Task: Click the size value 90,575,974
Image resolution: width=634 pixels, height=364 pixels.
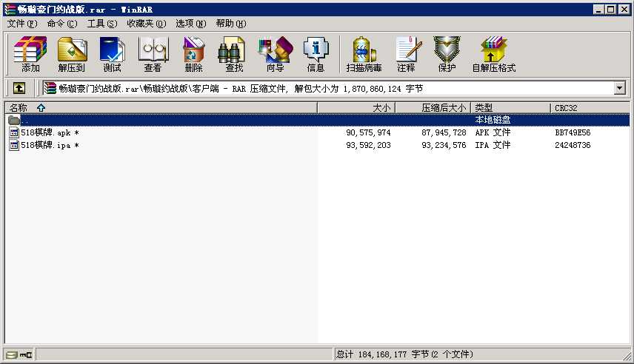Action: 368,132
